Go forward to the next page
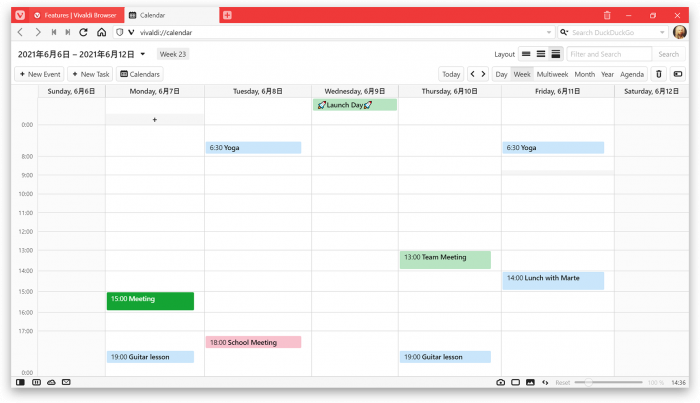Image resolution: width=700 pixels, height=403 pixels. click(x=38, y=32)
